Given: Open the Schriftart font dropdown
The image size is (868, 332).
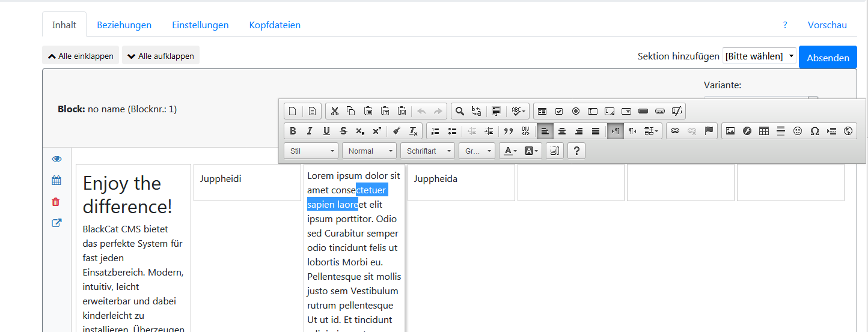Looking at the screenshot, I should (x=427, y=151).
